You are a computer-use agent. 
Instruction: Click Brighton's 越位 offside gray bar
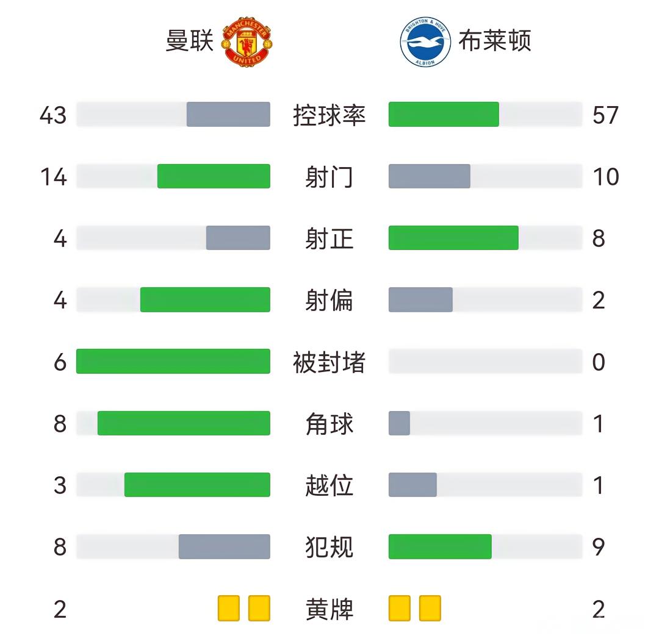click(412, 485)
